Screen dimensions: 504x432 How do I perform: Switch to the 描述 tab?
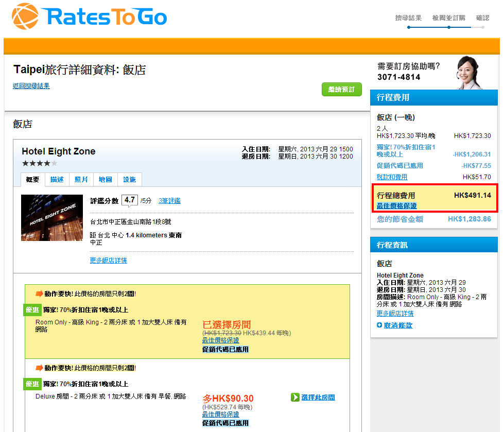tap(57, 180)
